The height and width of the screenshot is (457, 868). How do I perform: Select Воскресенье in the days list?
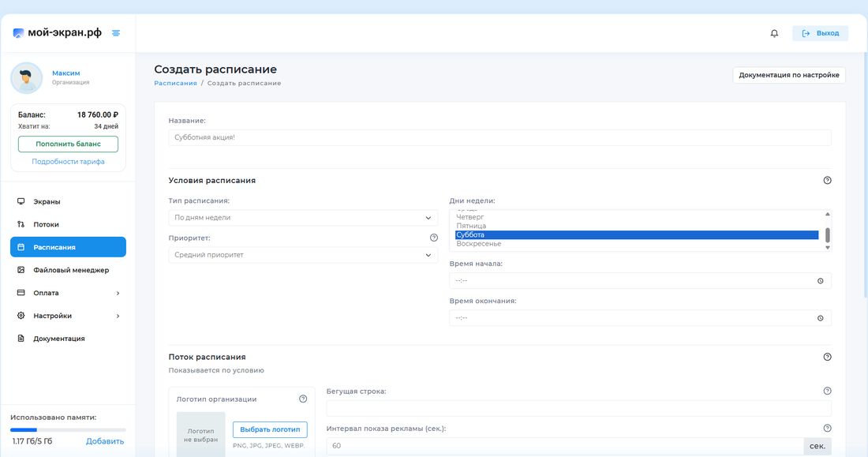[x=479, y=244]
